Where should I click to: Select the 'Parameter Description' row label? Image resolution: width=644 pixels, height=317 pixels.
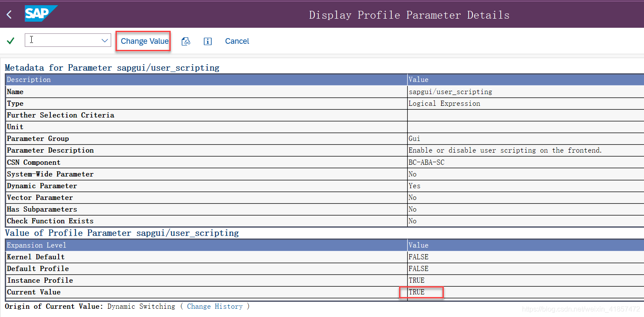click(50, 150)
